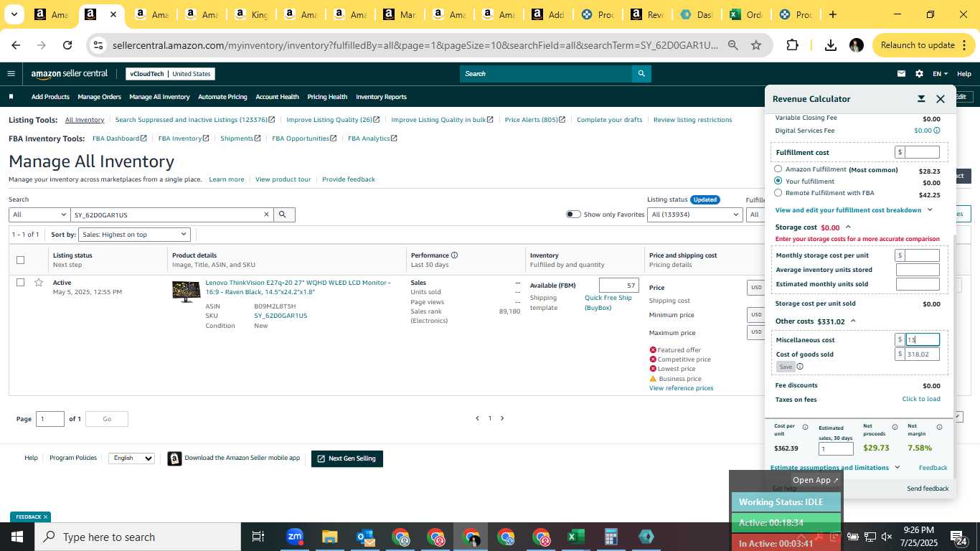Click the Miscellaneous cost input field

pyautogui.click(x=923, y=340)
